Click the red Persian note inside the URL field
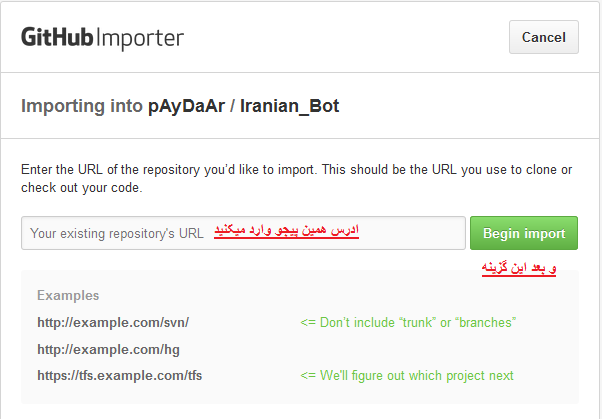 coord(286,232)
